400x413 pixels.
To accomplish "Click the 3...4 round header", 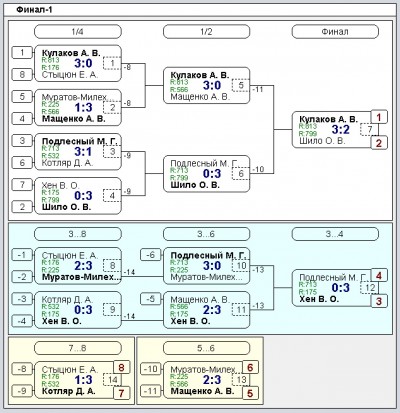I will click(x=335, y=234).
